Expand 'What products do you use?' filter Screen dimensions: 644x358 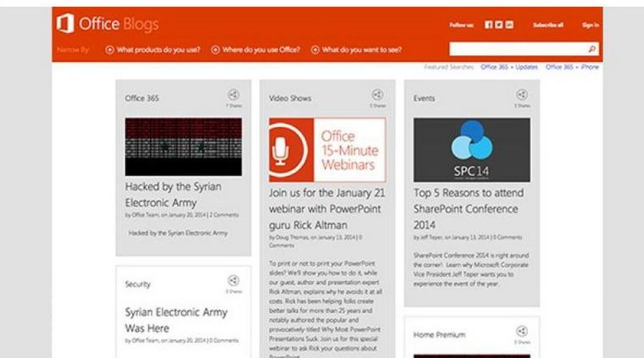pos(153,50)
